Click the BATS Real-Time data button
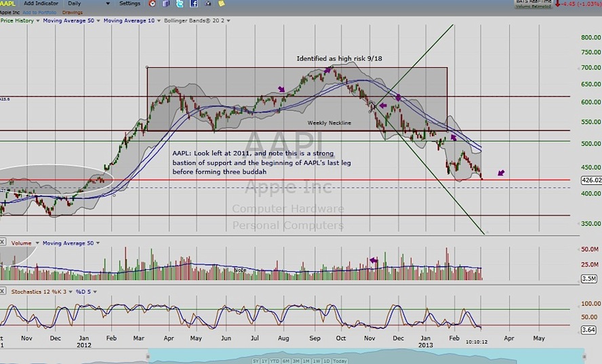Screen dimensions: 602x364 pos(534,3)
